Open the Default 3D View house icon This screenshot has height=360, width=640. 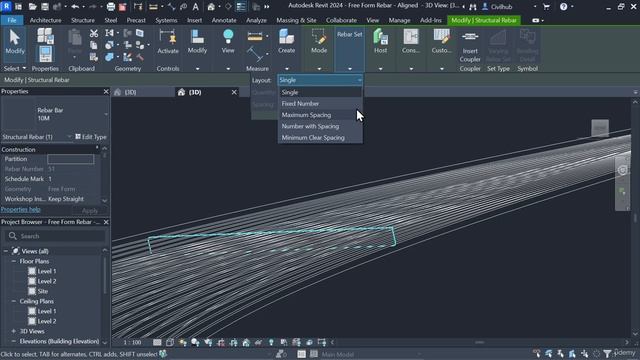click(x=211, y=7)
